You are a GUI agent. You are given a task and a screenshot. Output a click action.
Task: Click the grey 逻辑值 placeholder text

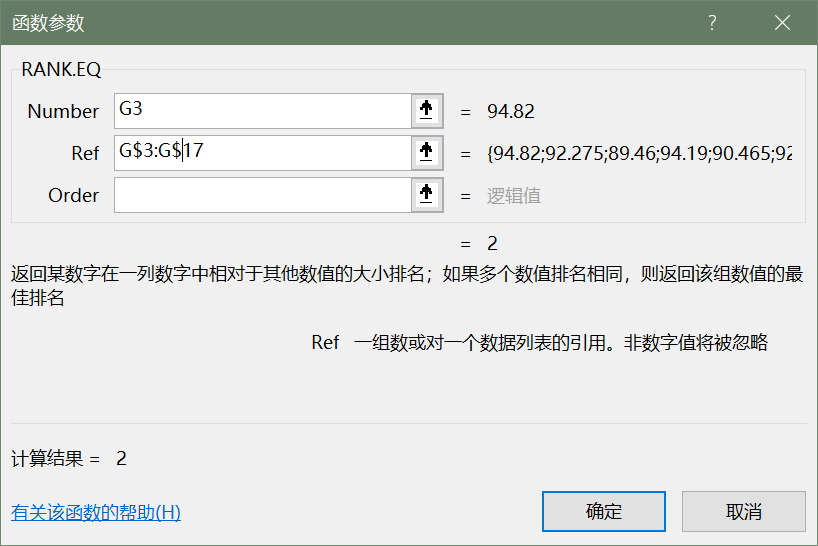[514, 196]
